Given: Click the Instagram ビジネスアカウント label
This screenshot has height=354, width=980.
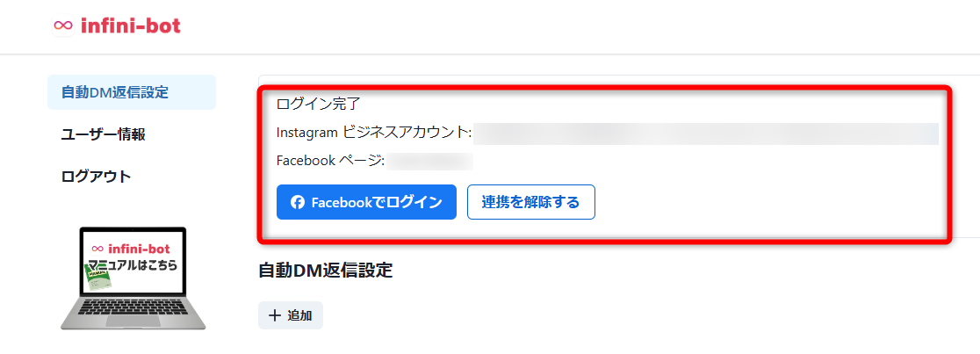Looking at the screenshot, I should click(x=374, y=133).
